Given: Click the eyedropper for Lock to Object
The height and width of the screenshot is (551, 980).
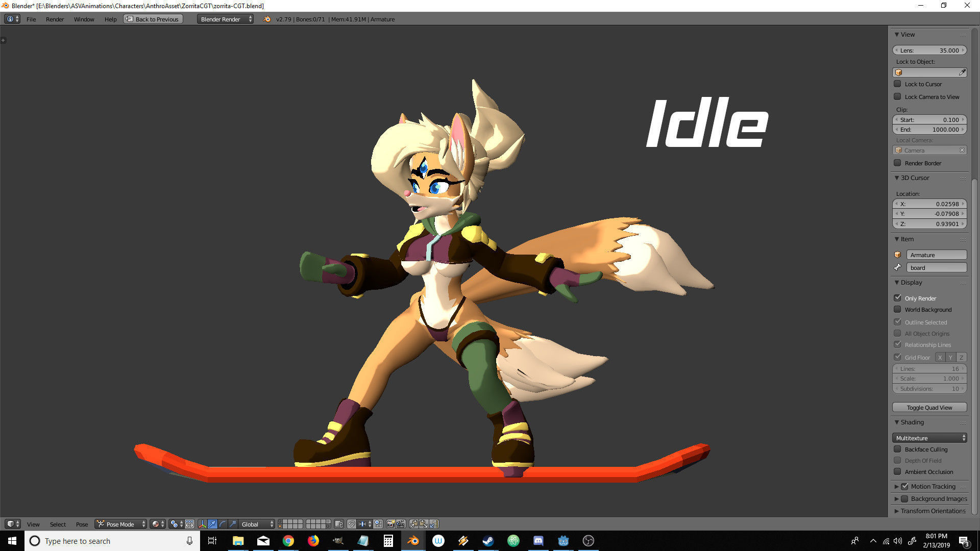Looking at the screenshot, I should click(x=962, y=72).
